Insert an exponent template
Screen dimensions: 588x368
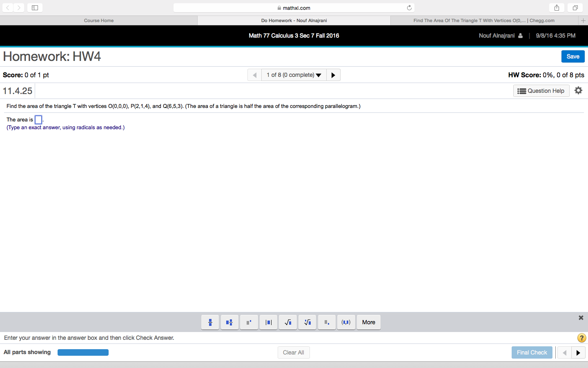[x=249, y=322]
